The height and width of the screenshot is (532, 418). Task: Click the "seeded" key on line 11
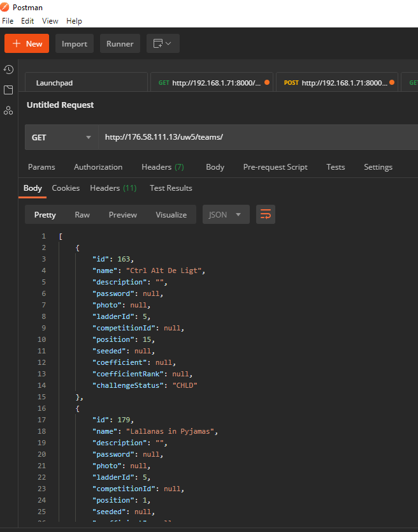coord(109,351)
